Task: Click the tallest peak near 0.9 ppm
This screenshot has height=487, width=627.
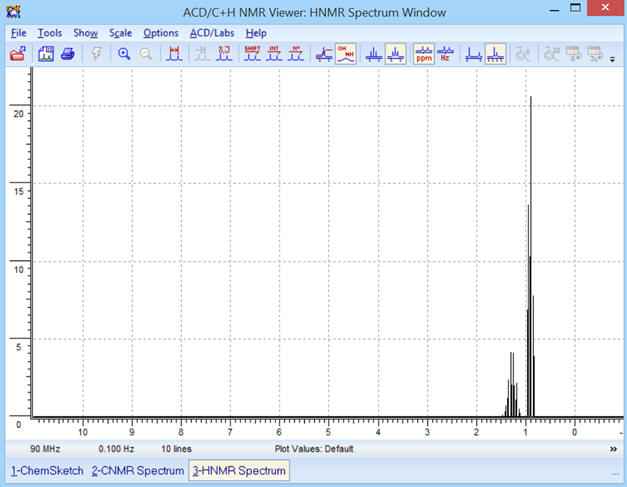Action: click(x=531, y=256)
